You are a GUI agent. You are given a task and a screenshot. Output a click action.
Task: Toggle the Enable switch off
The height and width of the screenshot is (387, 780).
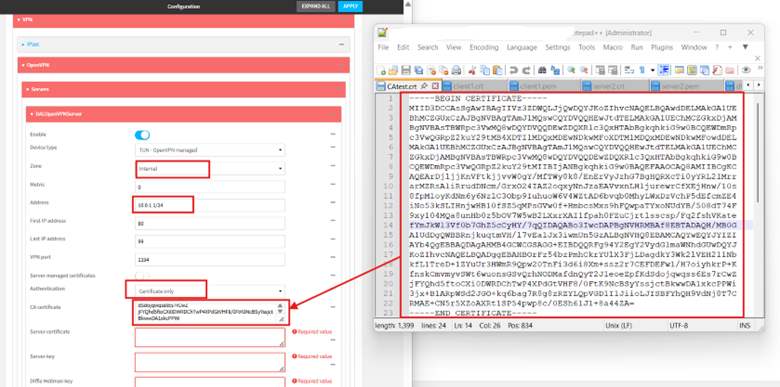pos(142,135)
